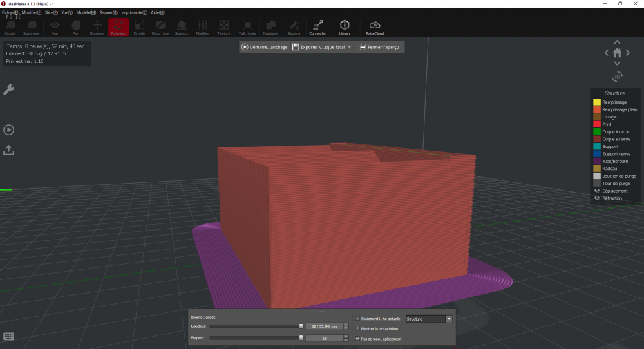
Task: Click Exporter v...sque local button
Action: (x=319, y=47)
